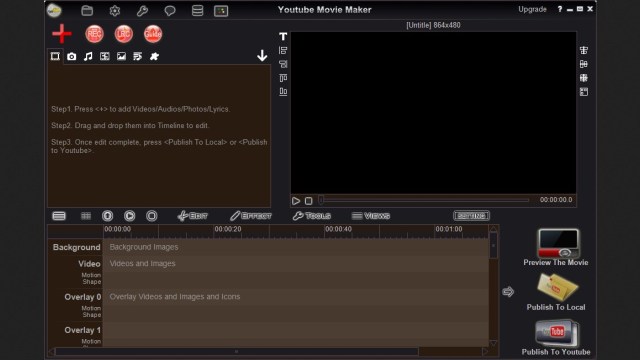Click timeline vertical scrollbar up arrow
Screen dimensions: 640x360
[x=493, y=229]
